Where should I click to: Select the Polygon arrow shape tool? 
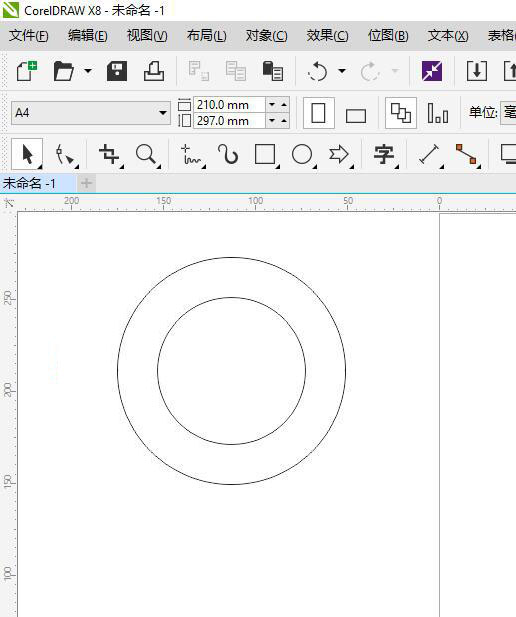[x=339, y=154]
